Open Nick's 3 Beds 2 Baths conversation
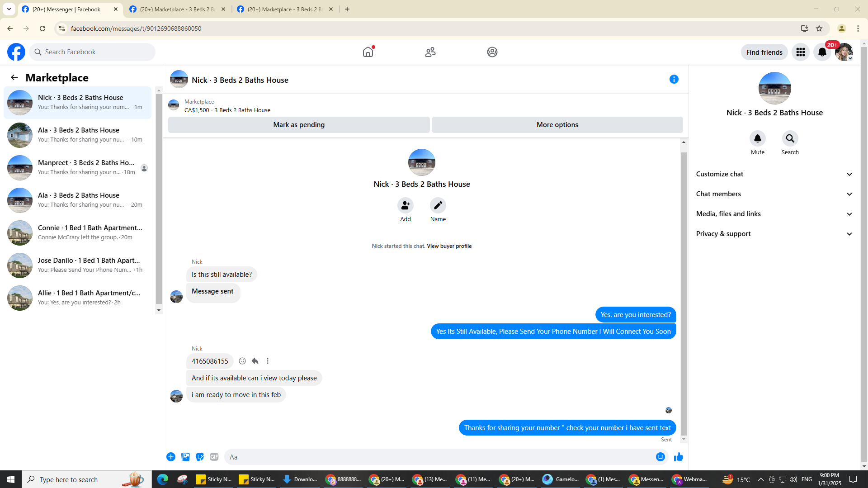The width and height of the screenshot is (868, 488). click(78, 103)
